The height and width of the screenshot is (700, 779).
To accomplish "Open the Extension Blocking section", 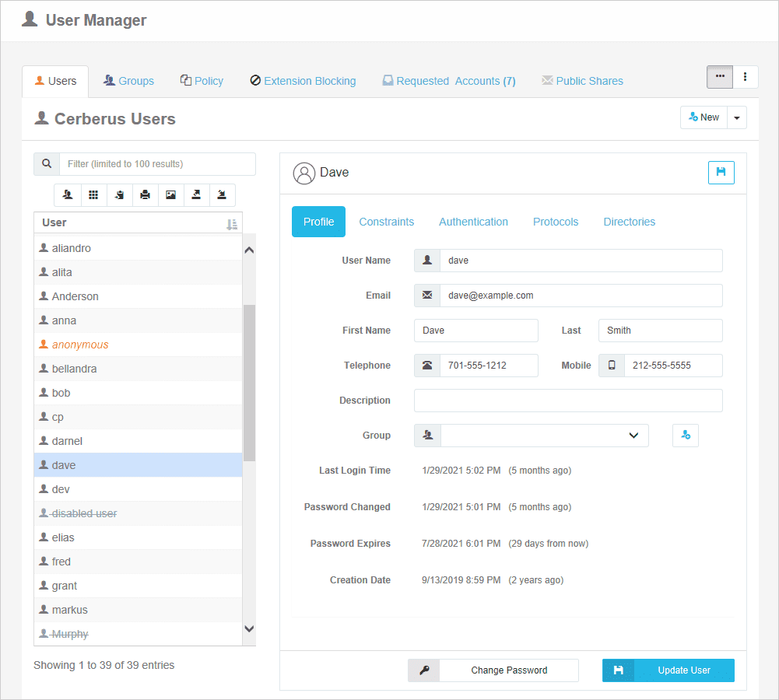I will 303,80.
